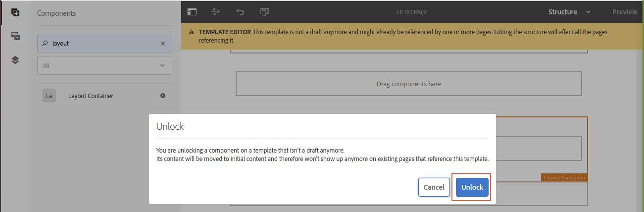Click the orange Layout Container label
The image size is (644, 212).
(564, 177)
